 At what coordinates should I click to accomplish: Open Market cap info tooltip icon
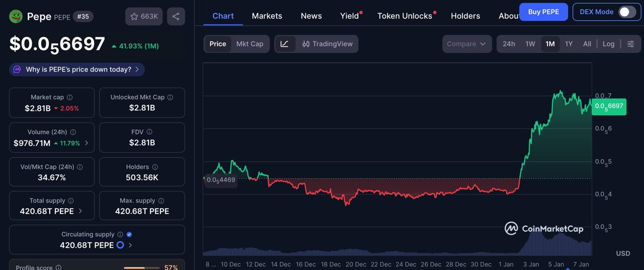(x=70, y=97)
